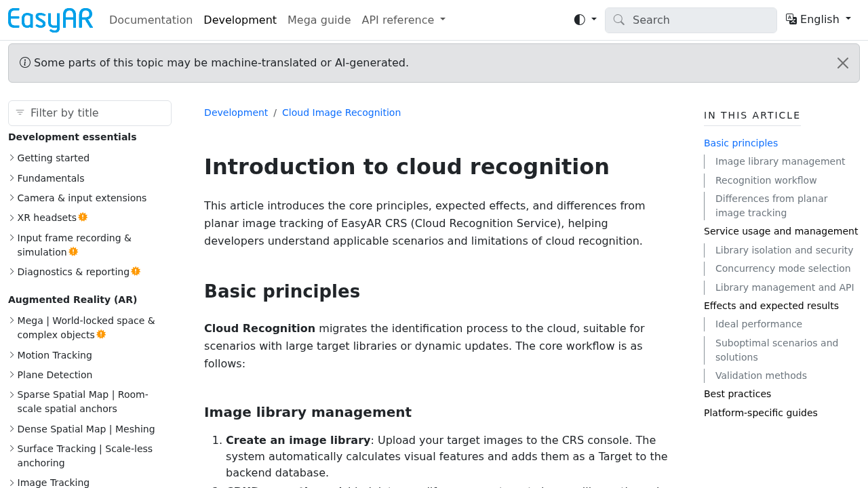Screen dimensions: 868x488
Task: Jump to Image library management outline link
Action: pos(780,161)
